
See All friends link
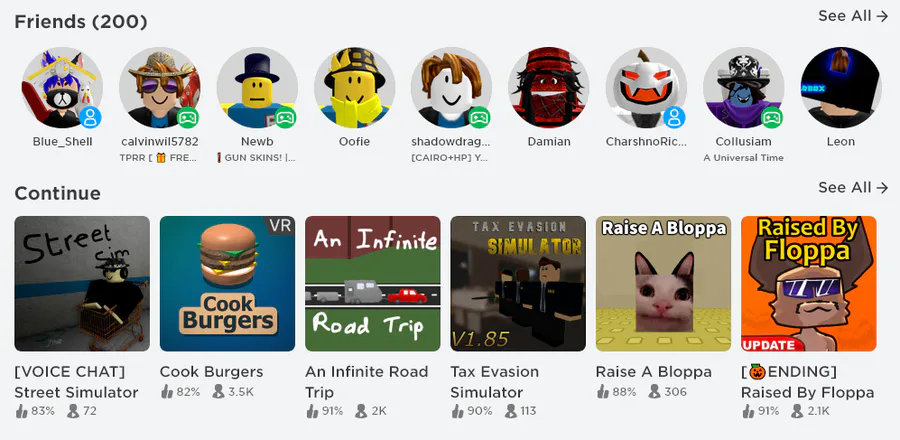point(853,16)
